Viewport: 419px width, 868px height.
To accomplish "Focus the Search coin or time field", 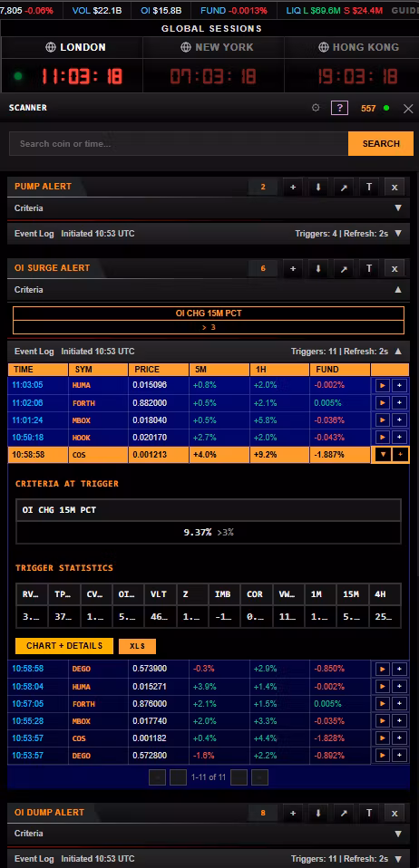I will coord(179,143).
